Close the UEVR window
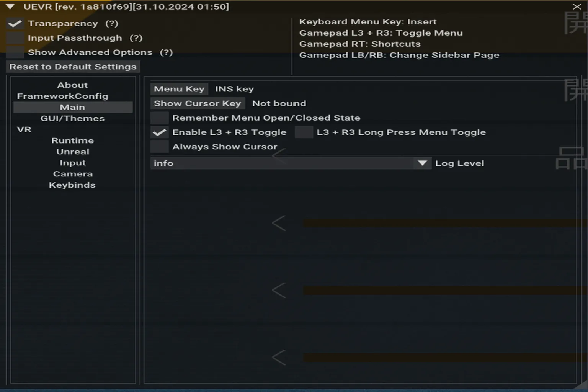Image resolution: width=588 pixels, height=392 pixels. 577,7
